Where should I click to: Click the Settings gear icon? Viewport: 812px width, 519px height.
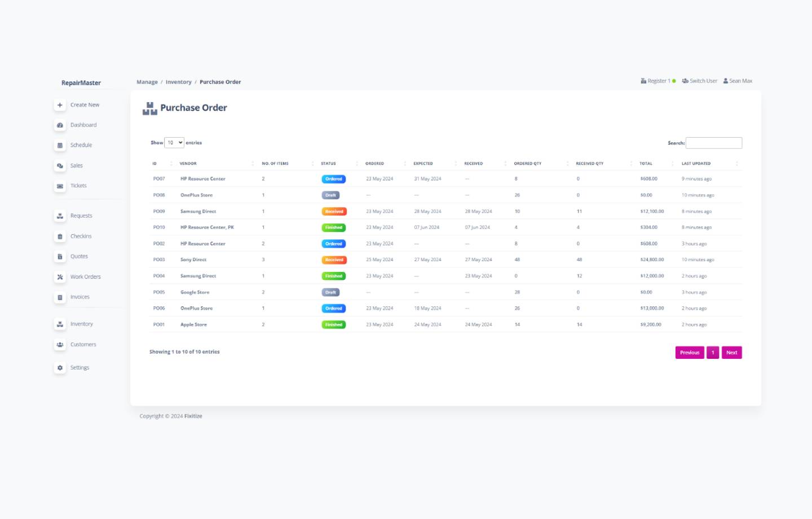point(60,368)
